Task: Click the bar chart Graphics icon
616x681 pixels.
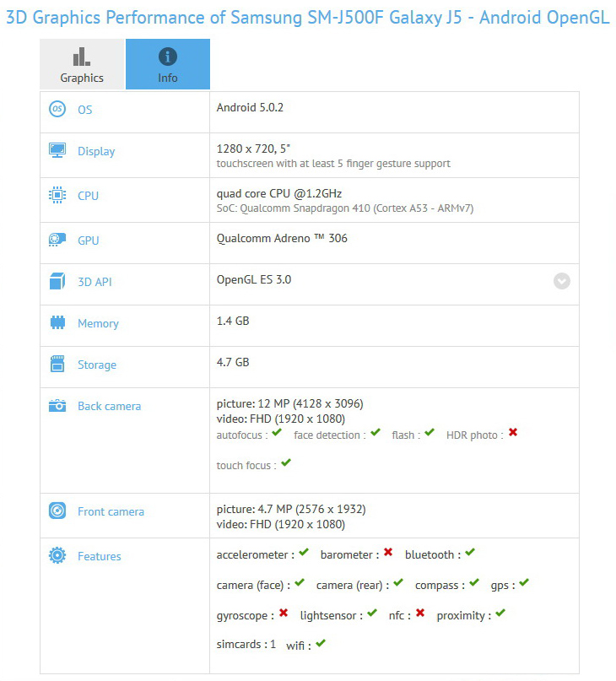Action: tap(82, 57)
